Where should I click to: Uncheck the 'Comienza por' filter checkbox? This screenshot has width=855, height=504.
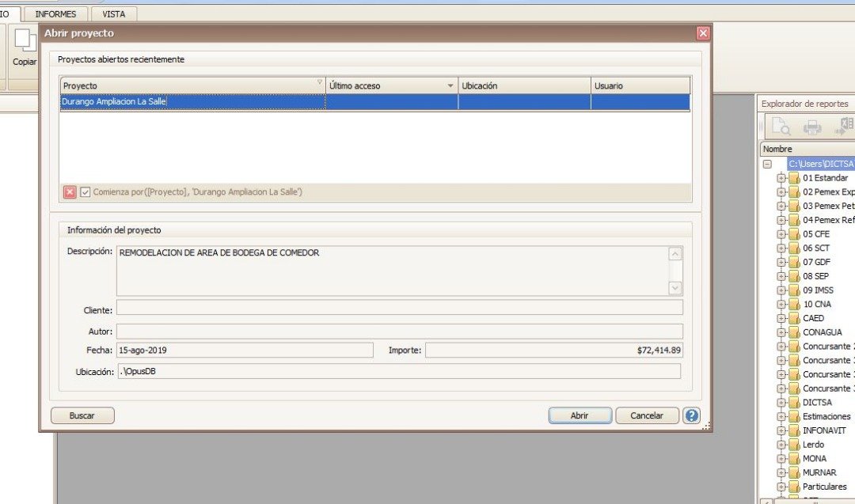[x=85, y=192]
